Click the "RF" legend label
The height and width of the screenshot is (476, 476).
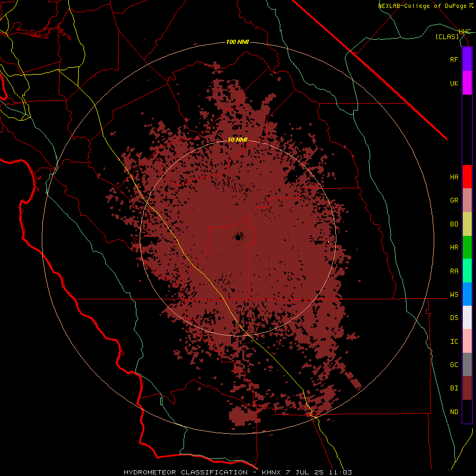454,59
